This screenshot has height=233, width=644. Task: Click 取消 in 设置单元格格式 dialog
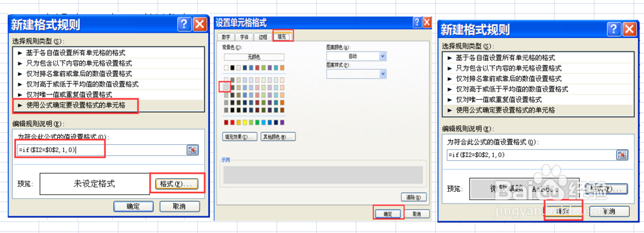417,214
